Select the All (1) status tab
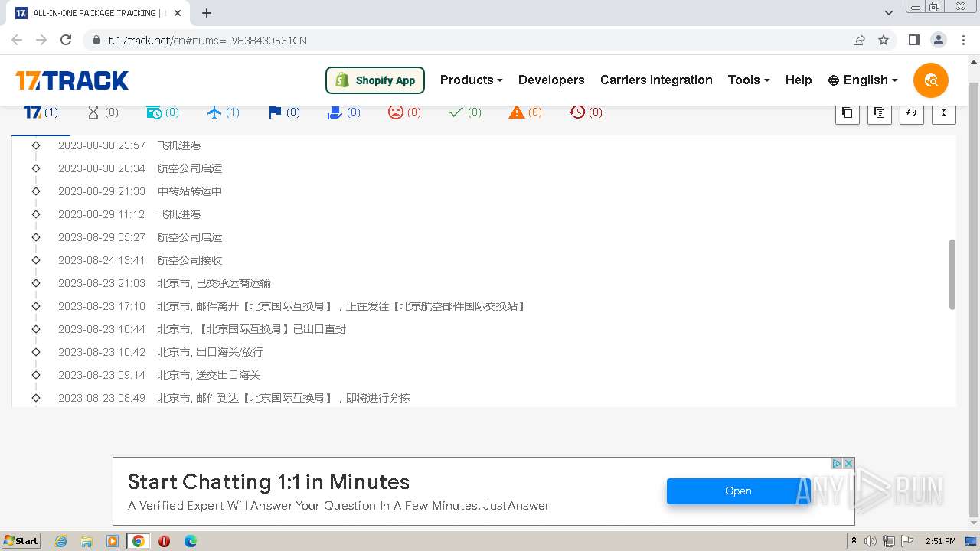The image size is (980, 551). 41,112
